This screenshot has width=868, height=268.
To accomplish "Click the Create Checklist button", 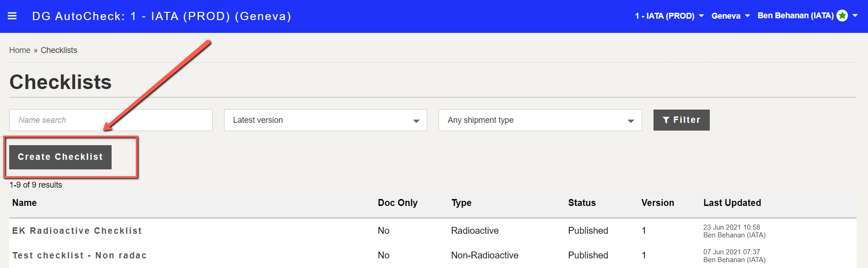I will [60, 157].
